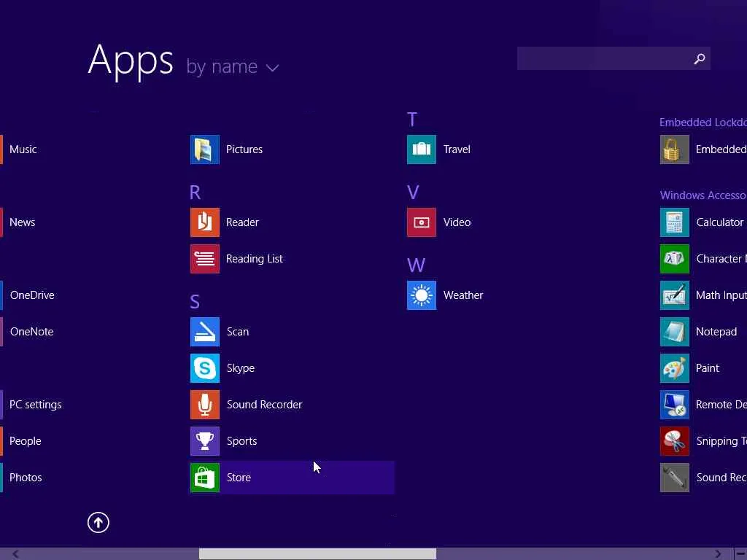Launch the Reader app icon
This screenshot has height=560, width=747.
[x=205, y=222]
